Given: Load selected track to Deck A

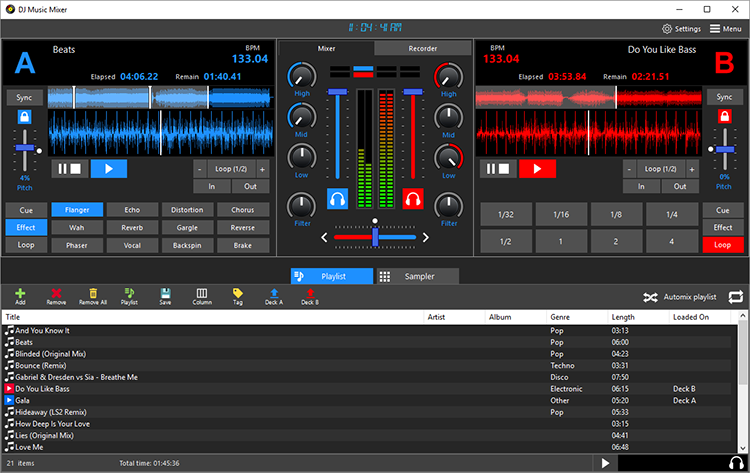Looking at the screenshot, I should pyautogui.click(x=273, y=295).
